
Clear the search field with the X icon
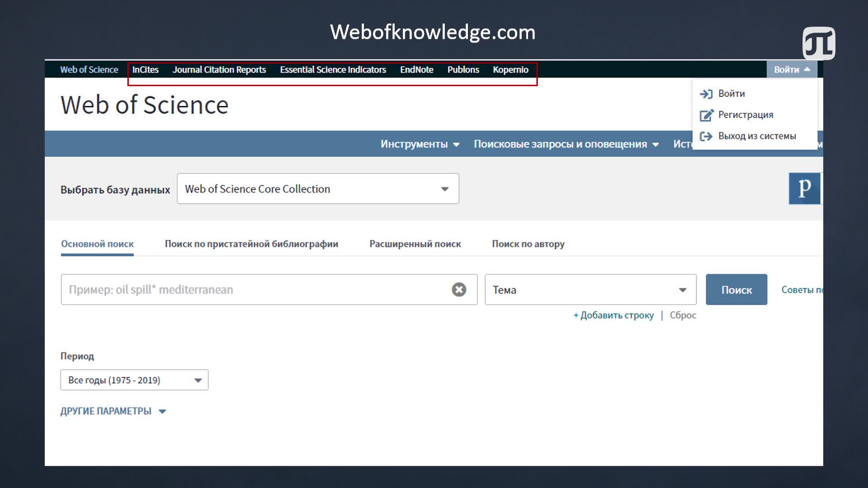(x=459, y=290)
